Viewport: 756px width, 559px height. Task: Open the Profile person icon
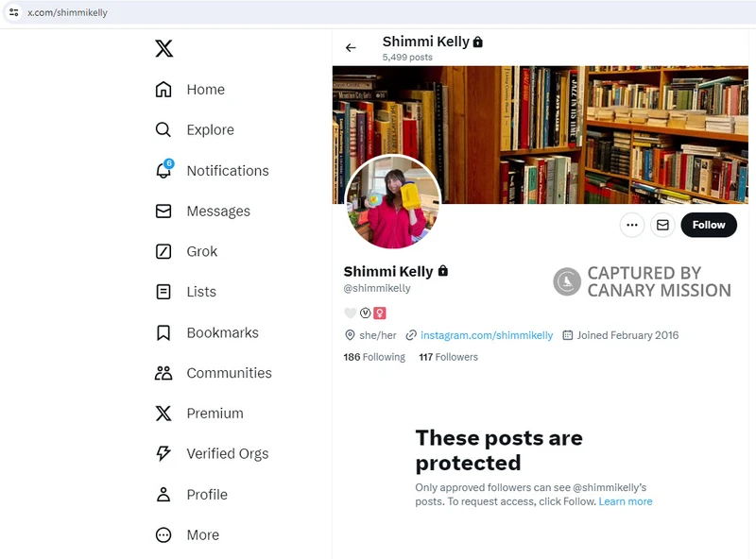click(x=163, y=495)
